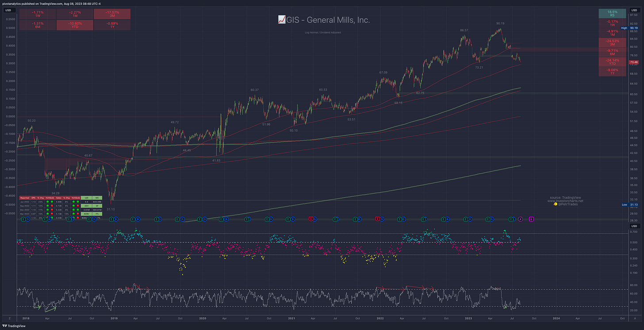644x330 pixels.
Task: Click the 50.20 label near 2018 high
Action: tap(31, 120)
